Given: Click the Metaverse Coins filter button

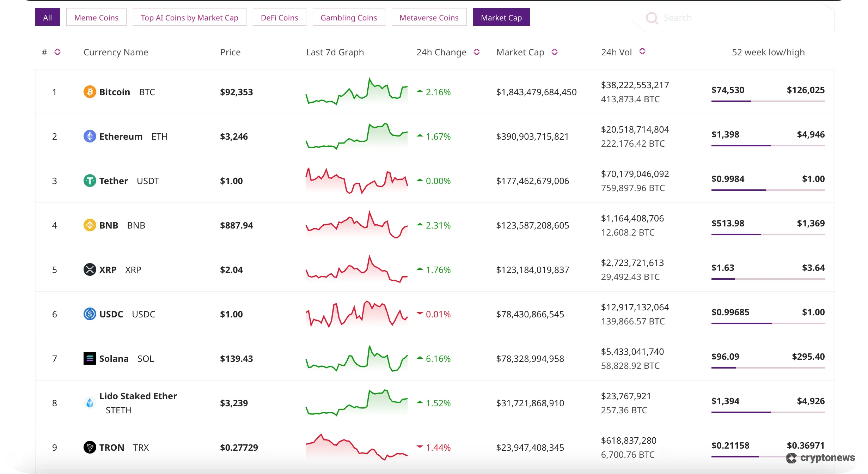Looking at the screenshot, I should click(429, 17).
